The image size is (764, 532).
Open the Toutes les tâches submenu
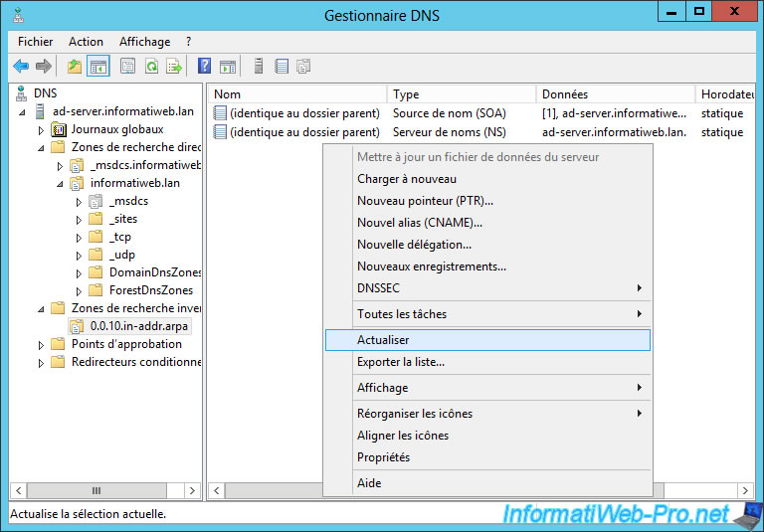tap(487, 314)
